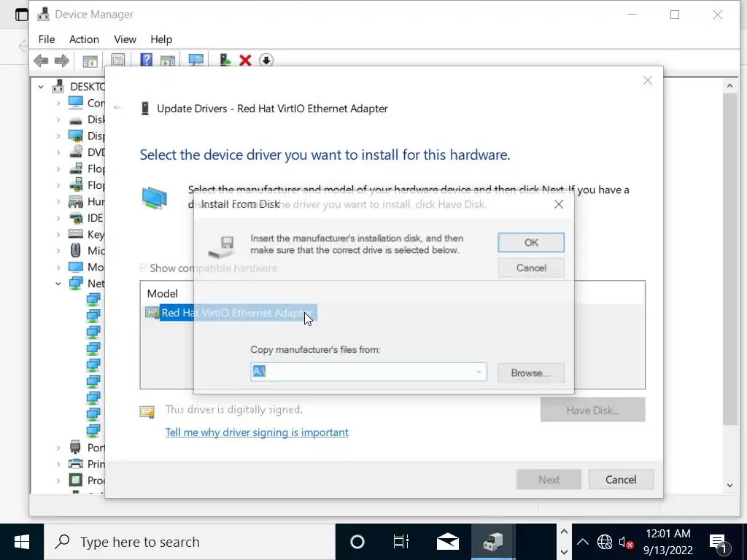
Task: Open Task View on the taskbar
Action: [x=400, y=542]
